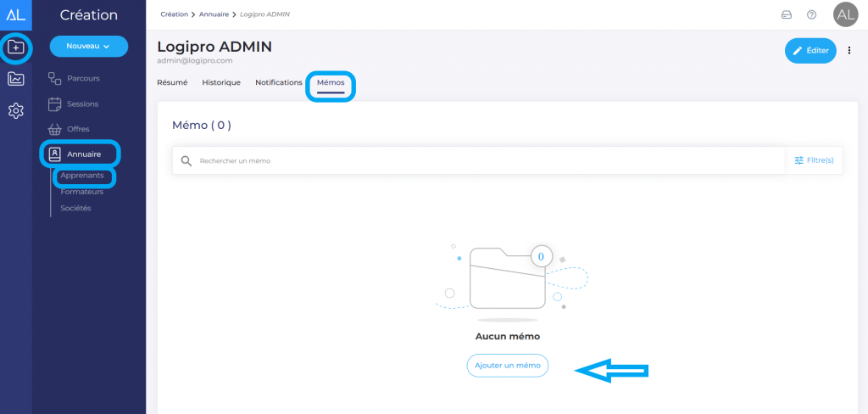
Task: Go to Parcours in sidebar
Action: coord(83,79)
